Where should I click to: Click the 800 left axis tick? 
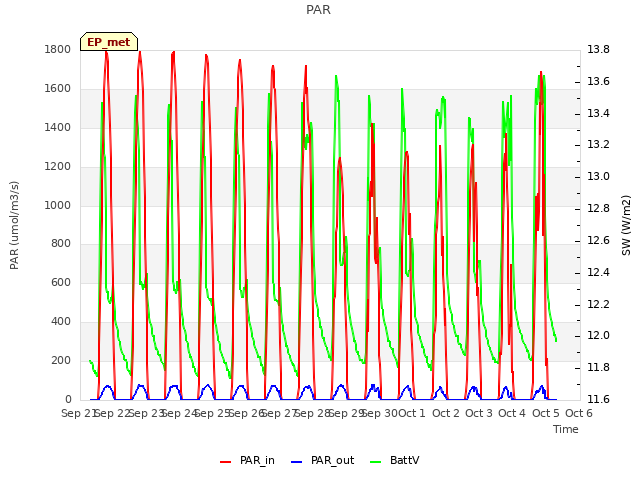click(x=61, y=244)
